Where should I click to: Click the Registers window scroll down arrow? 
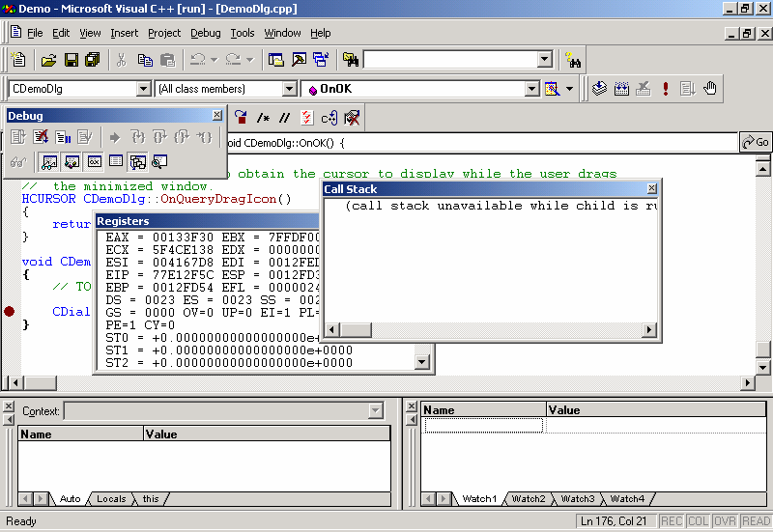point(422,362)
